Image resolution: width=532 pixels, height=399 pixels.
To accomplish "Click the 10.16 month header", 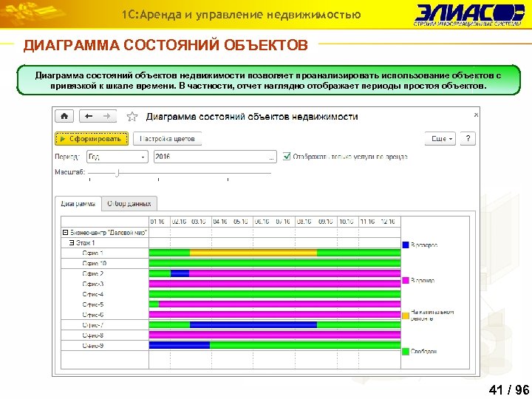I will (347, 222).
